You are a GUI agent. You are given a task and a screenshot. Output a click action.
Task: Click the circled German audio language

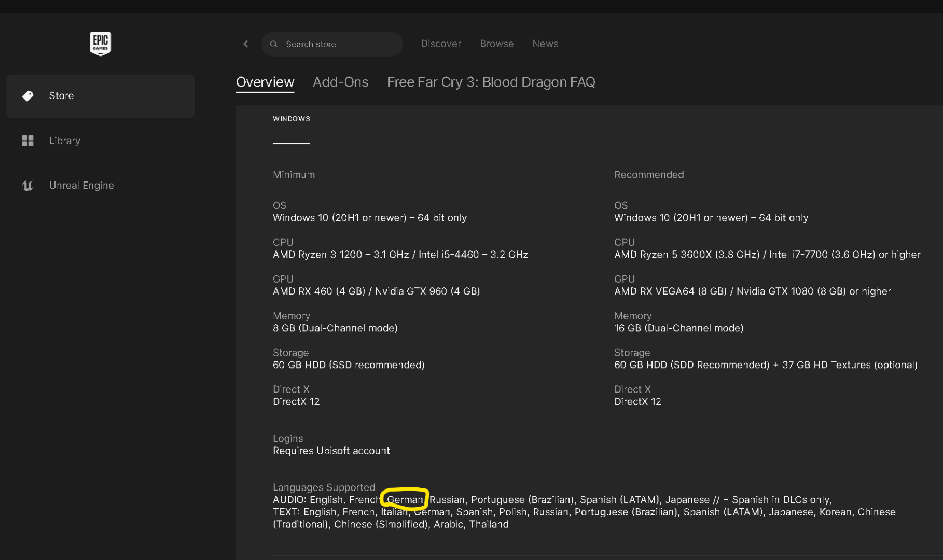point(405,500)
